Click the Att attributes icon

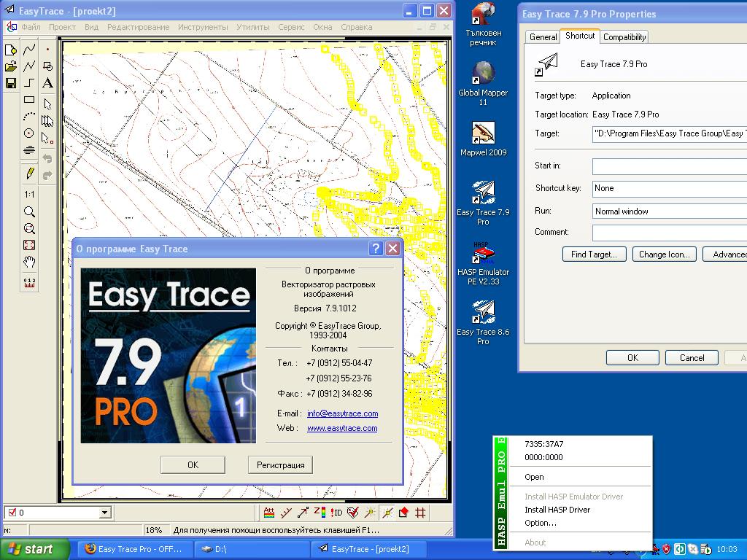tap(268, 513)
